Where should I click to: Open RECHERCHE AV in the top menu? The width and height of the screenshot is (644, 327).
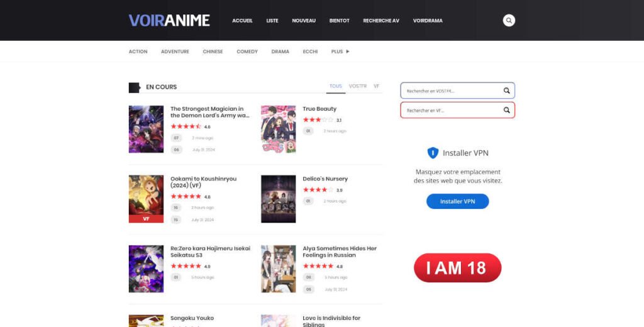click(x=381, y=21)
